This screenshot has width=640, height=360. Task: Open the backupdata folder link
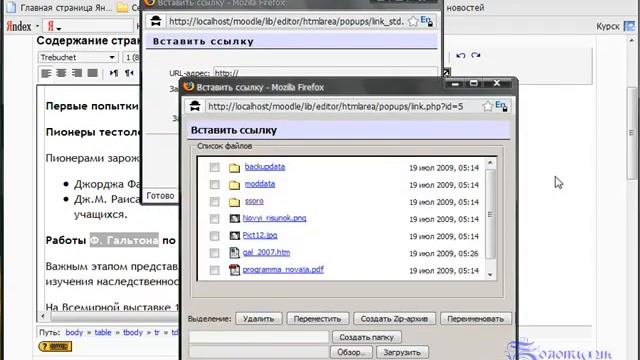click(x=265, y=167)
